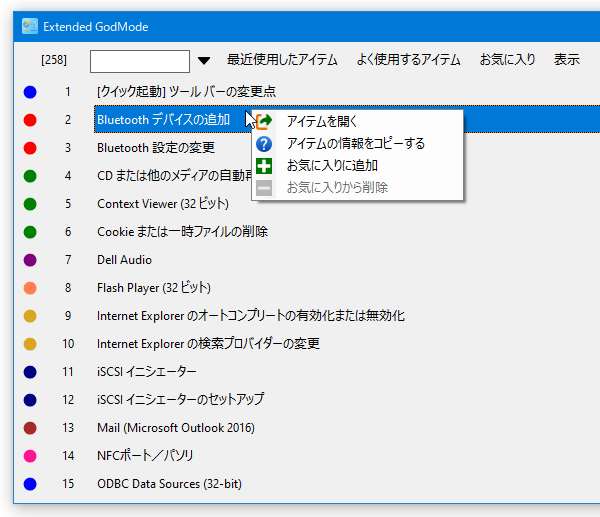Click yellow dot beside オートコンプリート item
The height and width of the screenshot is (517, 600).
[x=30, y=316]
